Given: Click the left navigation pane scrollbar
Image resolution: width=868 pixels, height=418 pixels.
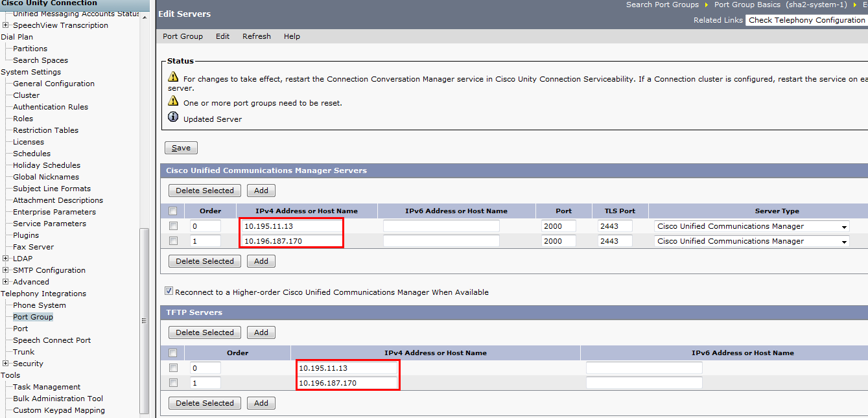Looking at the screenshot, I should click(x=144, y=320).
